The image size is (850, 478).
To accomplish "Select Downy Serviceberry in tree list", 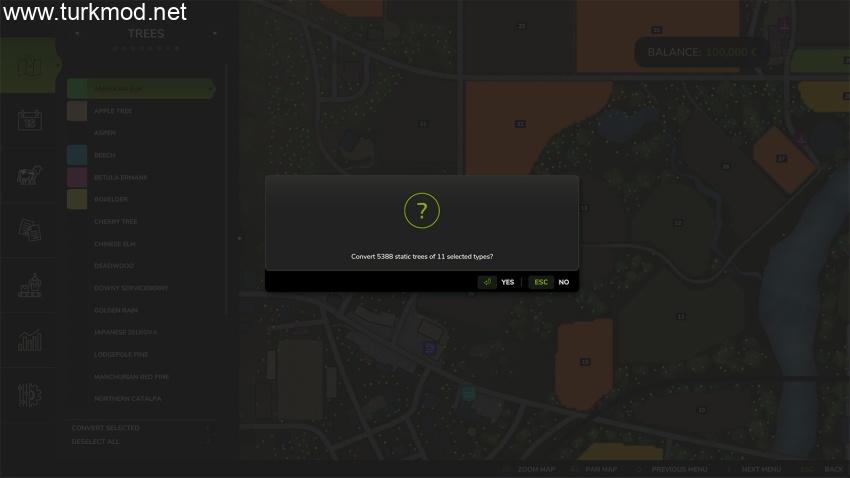I will 131,288.
